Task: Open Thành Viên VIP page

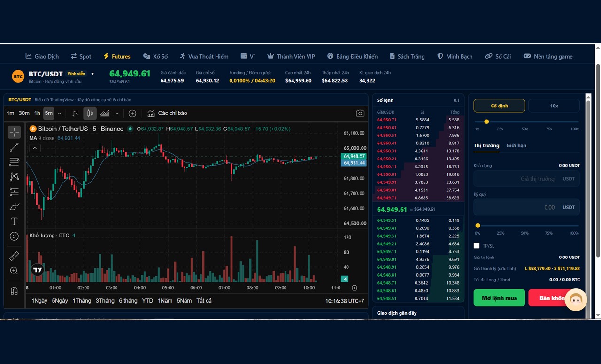Action: (291, 56)
